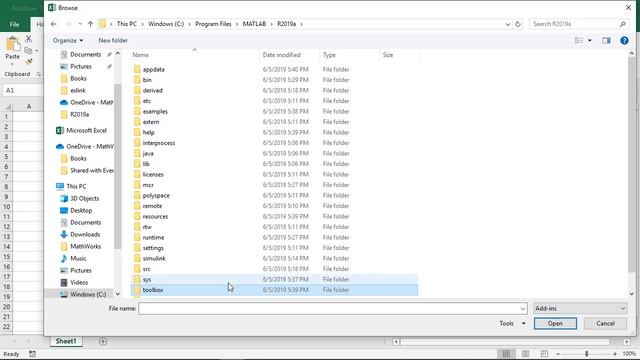Screen dimensions: 640x360
Task: Select the simulink folder
Action: (x=154, y=258)
